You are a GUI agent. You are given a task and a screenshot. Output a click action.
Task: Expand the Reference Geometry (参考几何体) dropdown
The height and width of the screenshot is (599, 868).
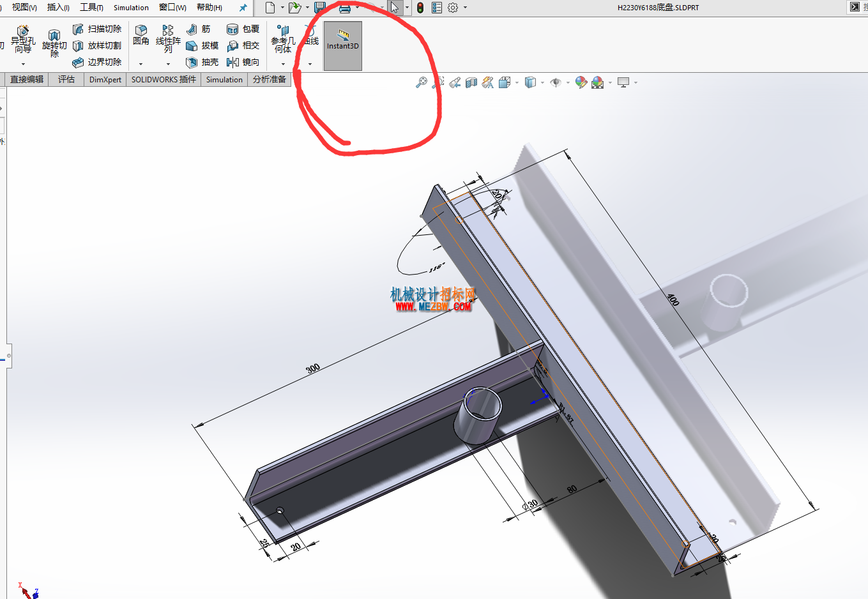(283, 64)
